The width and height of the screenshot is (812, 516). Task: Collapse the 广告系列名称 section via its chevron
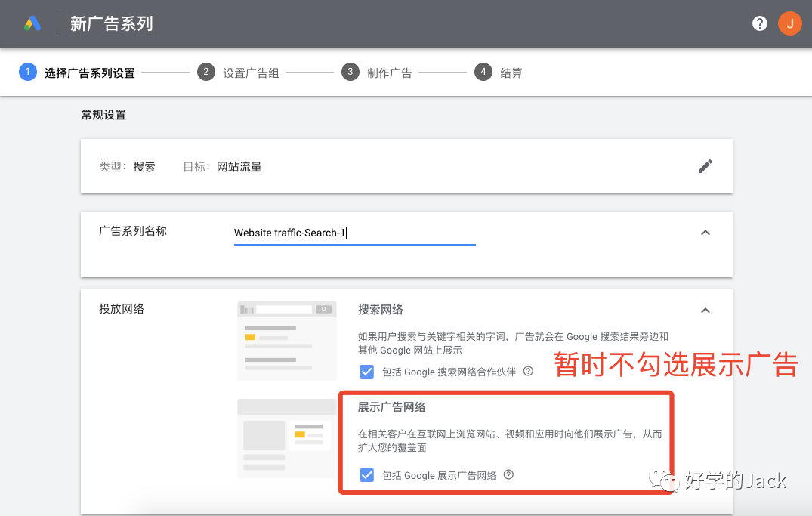[705, 233]
